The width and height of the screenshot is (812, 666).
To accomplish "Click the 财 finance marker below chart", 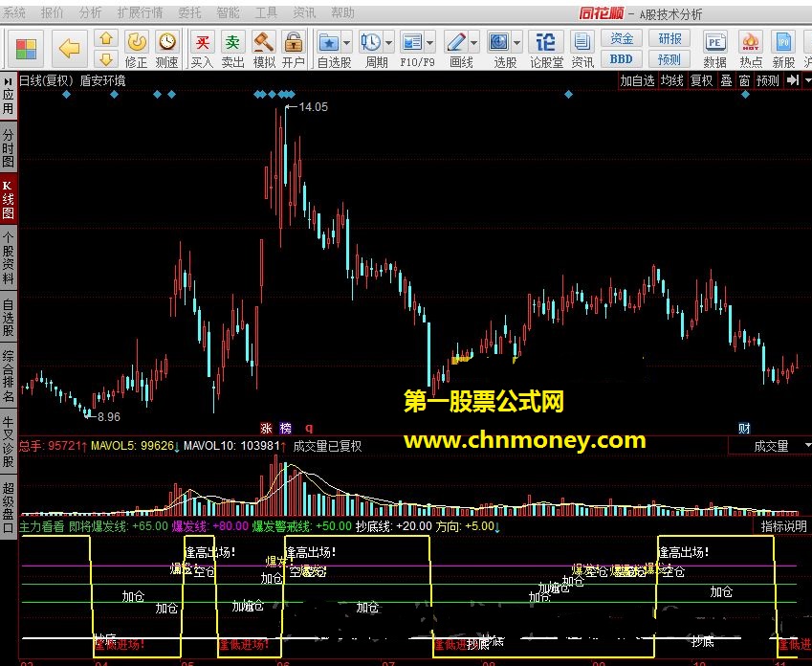I will click(744, 428).
